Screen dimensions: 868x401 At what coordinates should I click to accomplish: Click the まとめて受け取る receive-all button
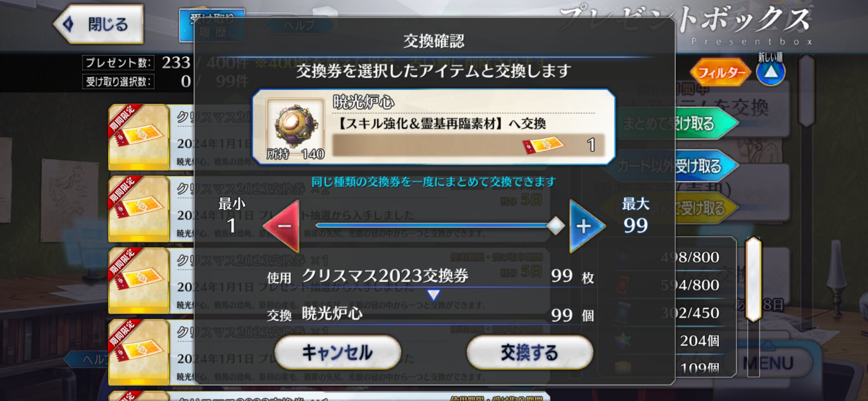677,124
